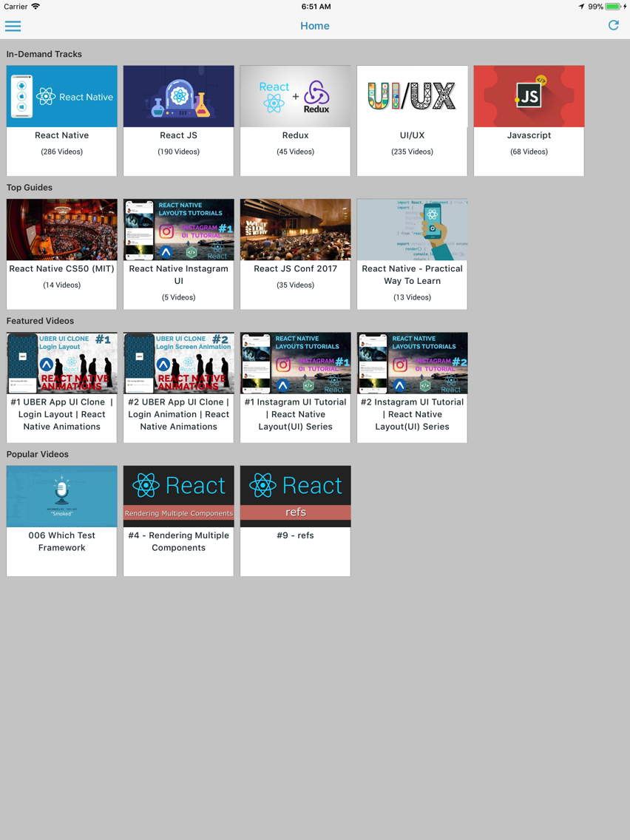Open UI/UX track thumbnail
This screenshot has height=840, width=630.
point(412,96)
